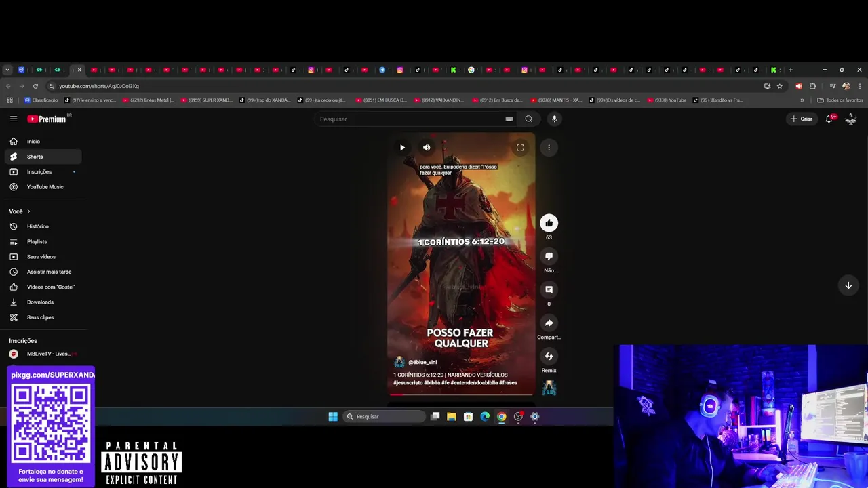Screen dimensions: 868x488
Task: Open the on-screen keyboard icon in search
Action: 509,119
